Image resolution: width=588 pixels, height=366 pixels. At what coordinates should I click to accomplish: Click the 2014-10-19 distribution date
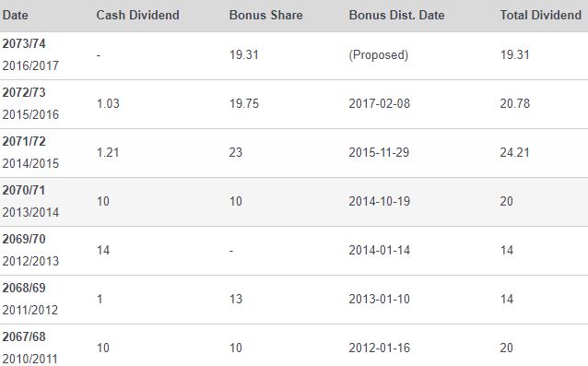379,201
